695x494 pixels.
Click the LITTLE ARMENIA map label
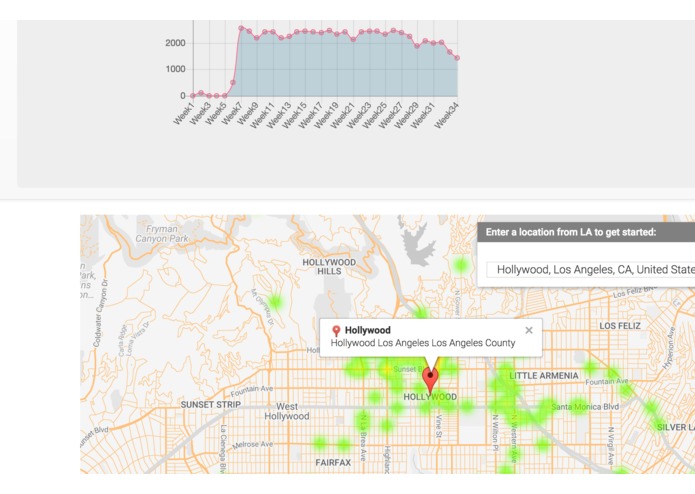tap(543, 376)
